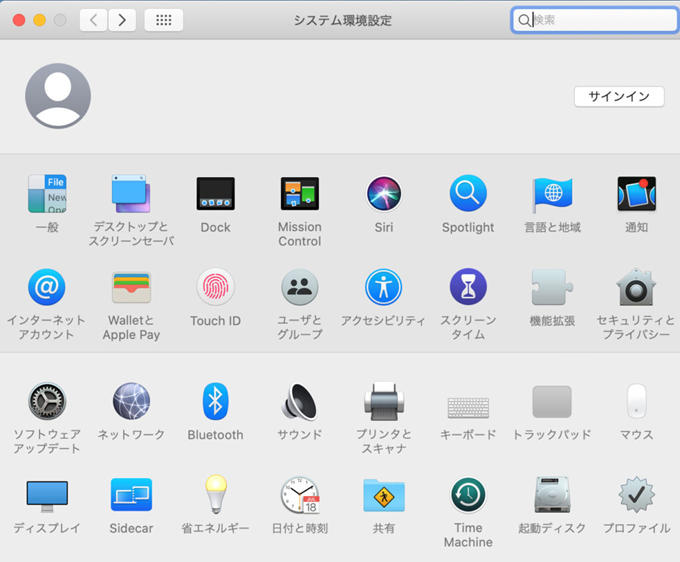Viewport: 680px width, 562px height.
Task: Open 起動ディスク preferences
Action: [552, 495]
